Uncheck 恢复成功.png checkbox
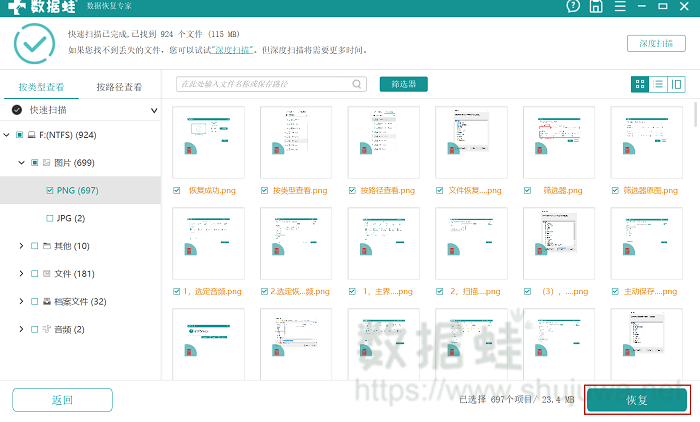The width and height of the screenshot is (700, 422). [x=177, y=191]
